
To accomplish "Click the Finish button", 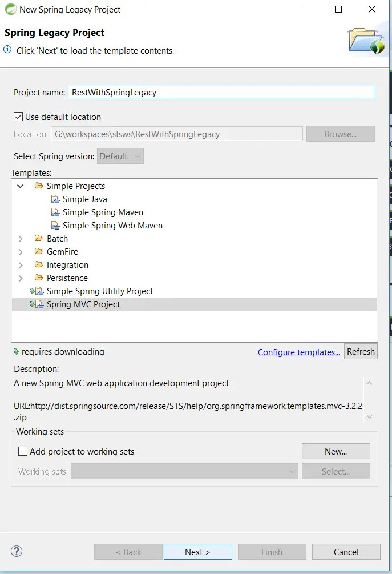I will pyautogui.click(x=272, y=552).
